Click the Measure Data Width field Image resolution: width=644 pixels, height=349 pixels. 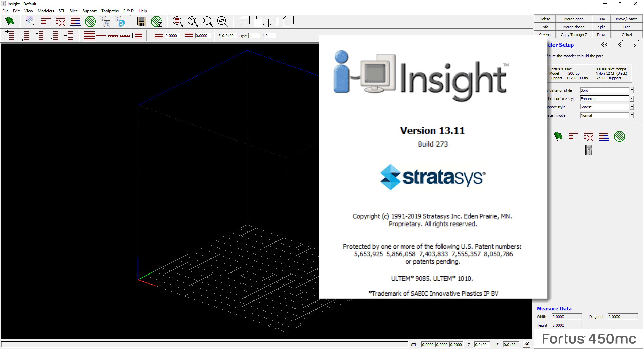[x=567, y=317]
